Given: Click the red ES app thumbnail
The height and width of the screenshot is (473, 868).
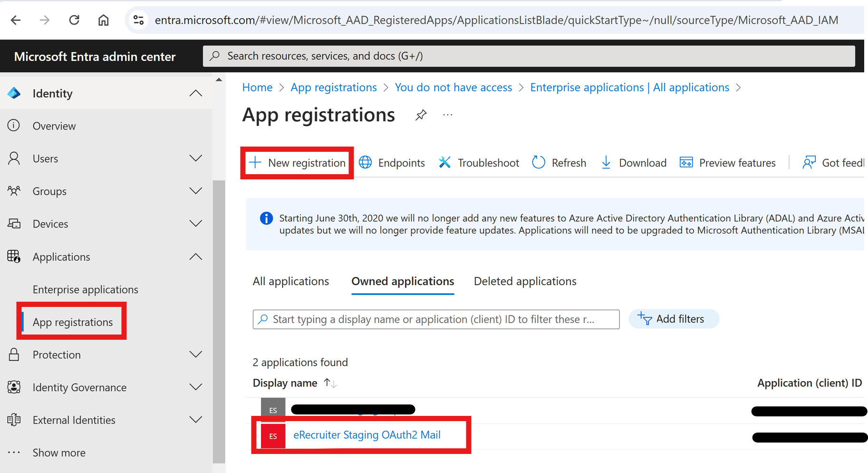Looking at the screenshot, I should [x=273, y=436].
